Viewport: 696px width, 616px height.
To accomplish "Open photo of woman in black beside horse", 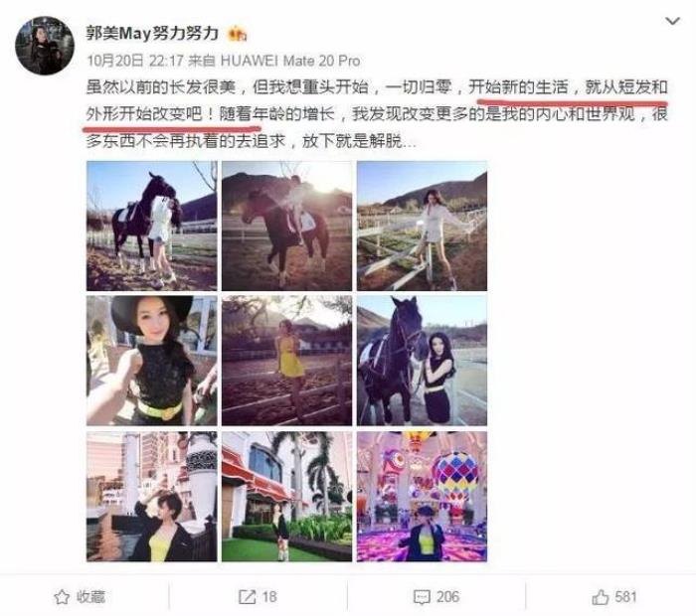I will click(x=423, y=361).
